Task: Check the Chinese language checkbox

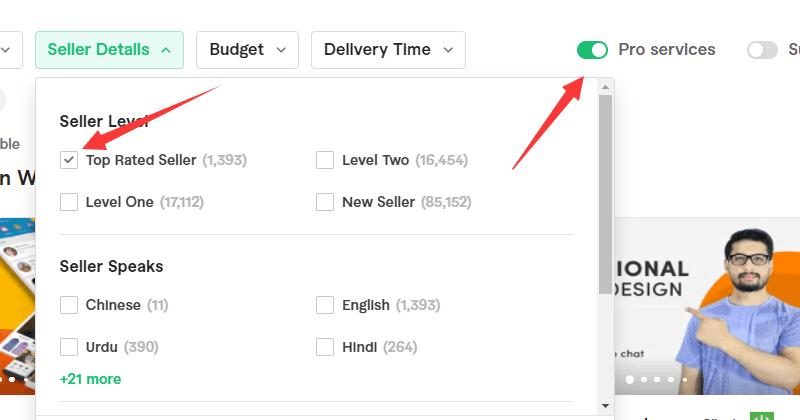Action: tap(69, 305)
